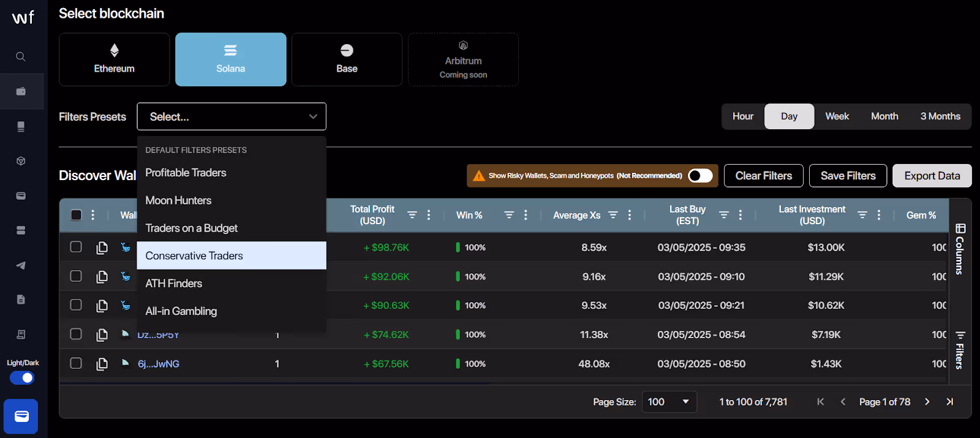Select the Solana blockchain card
The height and width of the screenshot is (438, 980).
click(231, 59)
